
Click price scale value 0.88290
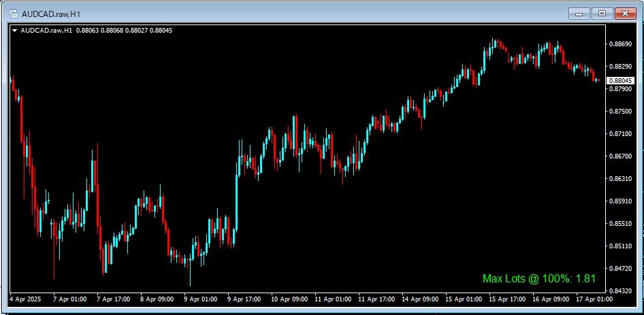pyautogui.click(x=621, y=66)
